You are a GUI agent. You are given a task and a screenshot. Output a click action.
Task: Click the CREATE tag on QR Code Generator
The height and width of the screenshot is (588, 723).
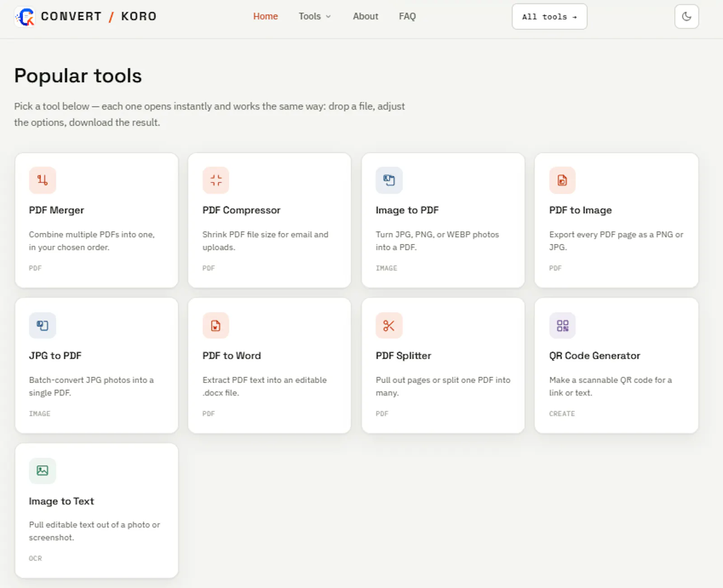[562, 413]
